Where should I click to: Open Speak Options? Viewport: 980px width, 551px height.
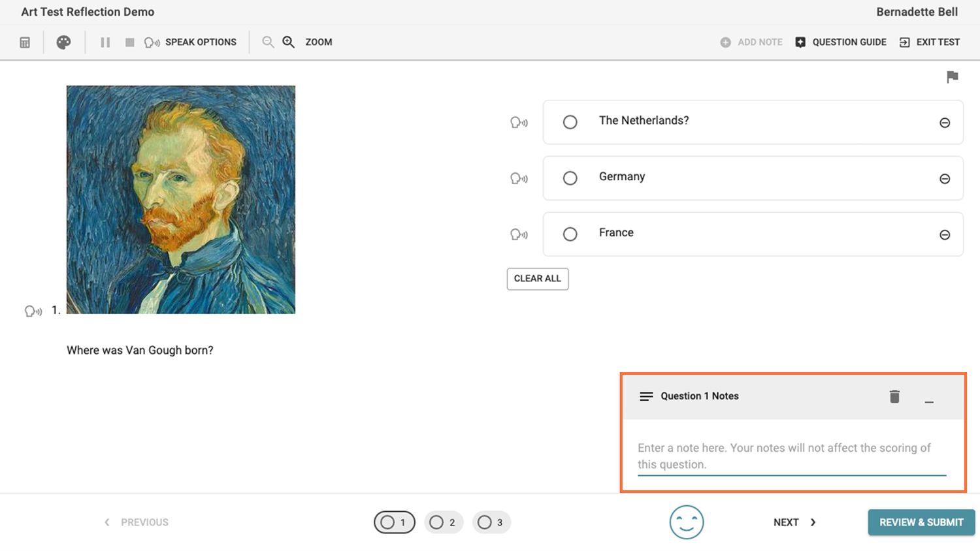point(190,42)
